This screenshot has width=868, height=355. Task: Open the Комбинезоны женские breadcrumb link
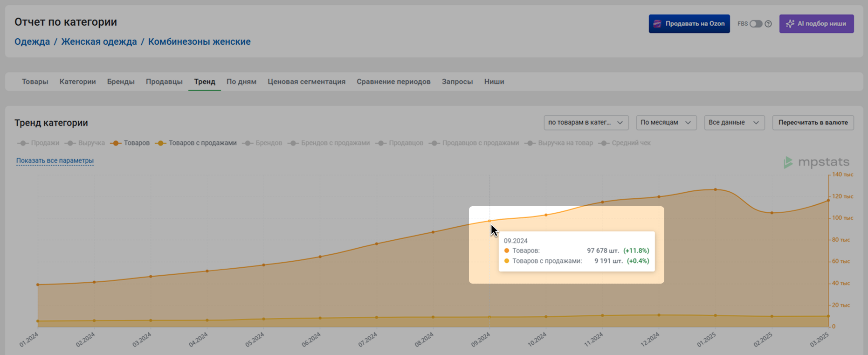pos(200,42)
